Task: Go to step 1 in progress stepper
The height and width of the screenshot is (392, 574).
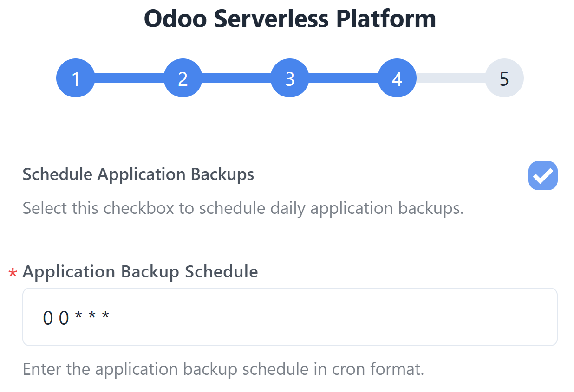Action: point(76,78)
